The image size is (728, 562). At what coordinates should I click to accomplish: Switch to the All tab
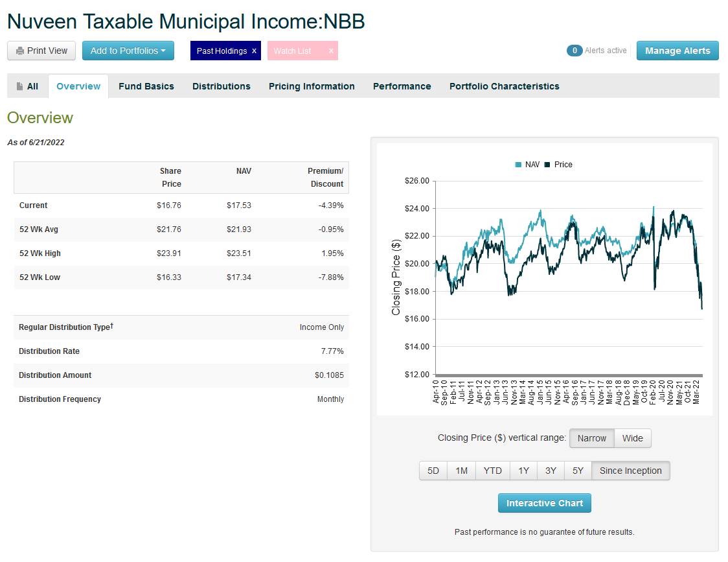click(27, 86)
